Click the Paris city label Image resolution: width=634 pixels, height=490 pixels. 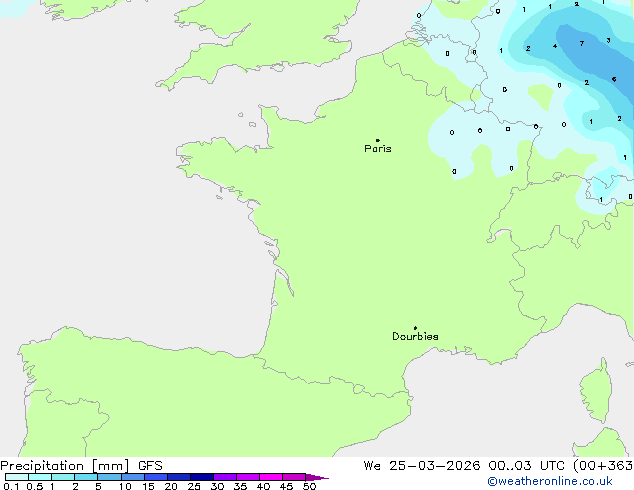tap(378, 149)
